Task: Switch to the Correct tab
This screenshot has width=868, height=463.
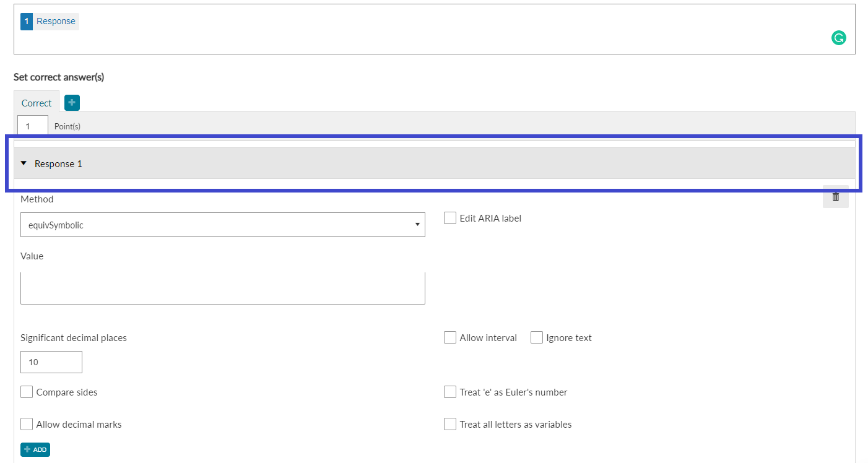Action: tap(37, 103)
